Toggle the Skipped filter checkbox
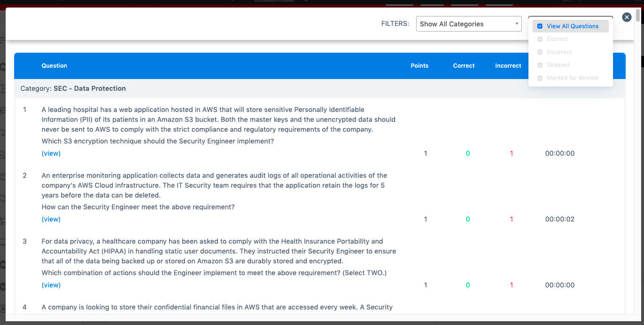Viewport: 644px width, 325px height. [x=540, y=65]
